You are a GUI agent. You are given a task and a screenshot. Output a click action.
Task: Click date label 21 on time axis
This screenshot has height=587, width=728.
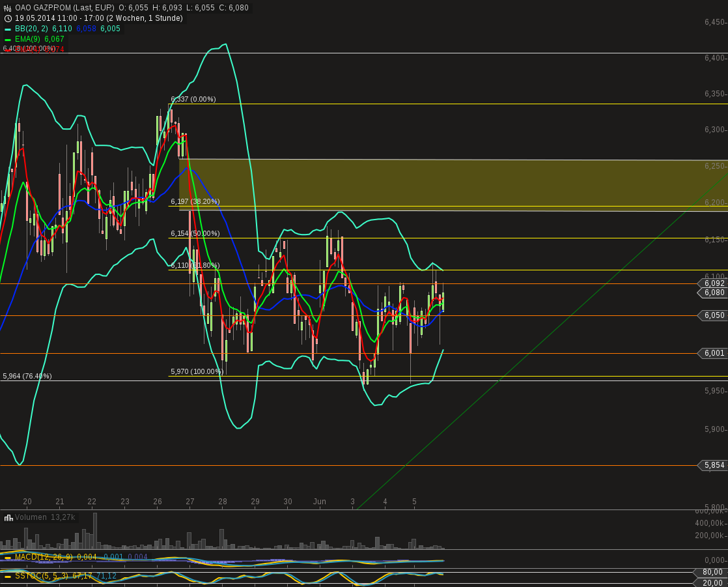(x=60, y=502)
